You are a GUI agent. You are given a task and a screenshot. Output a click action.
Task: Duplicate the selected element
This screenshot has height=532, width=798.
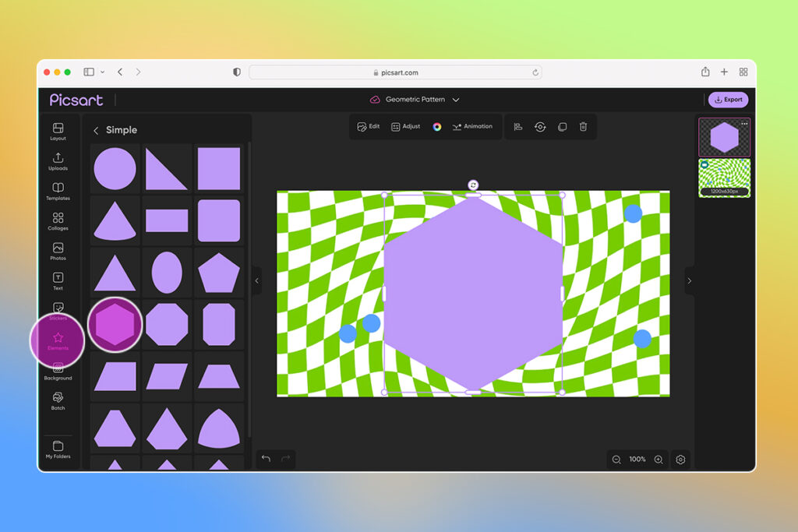pos(562,126)
